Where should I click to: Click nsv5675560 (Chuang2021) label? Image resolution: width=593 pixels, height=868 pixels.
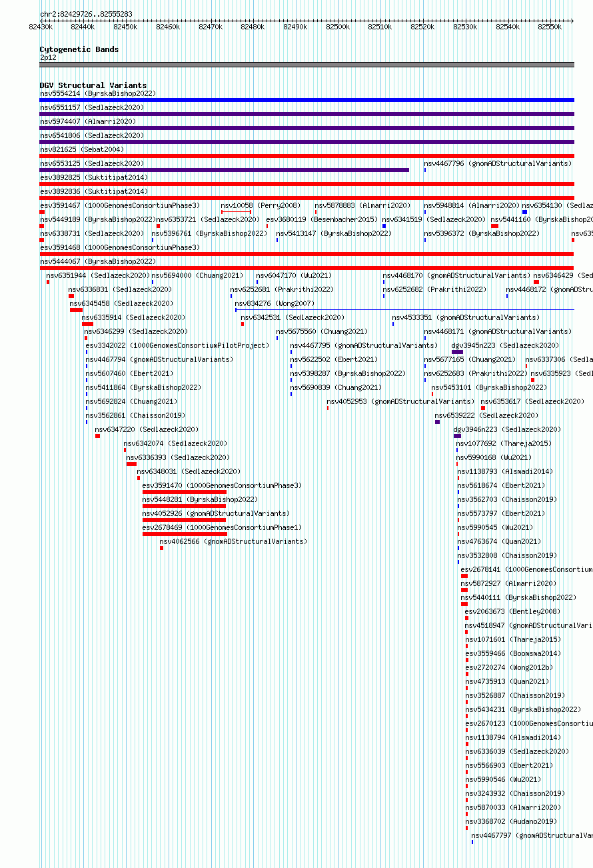(x=322, y=332)
